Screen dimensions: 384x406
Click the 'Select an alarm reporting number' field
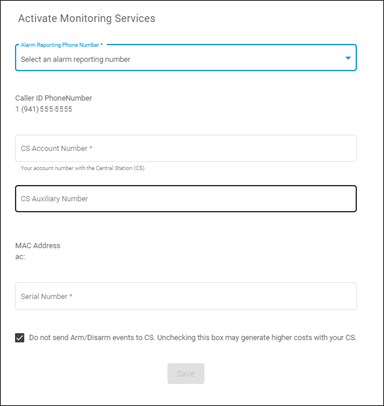186,58
